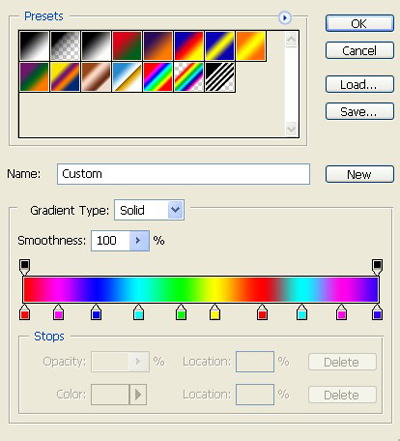Select the green color stop
The width and height of the screenshot is (400, 441).
(x=181, y=312)
